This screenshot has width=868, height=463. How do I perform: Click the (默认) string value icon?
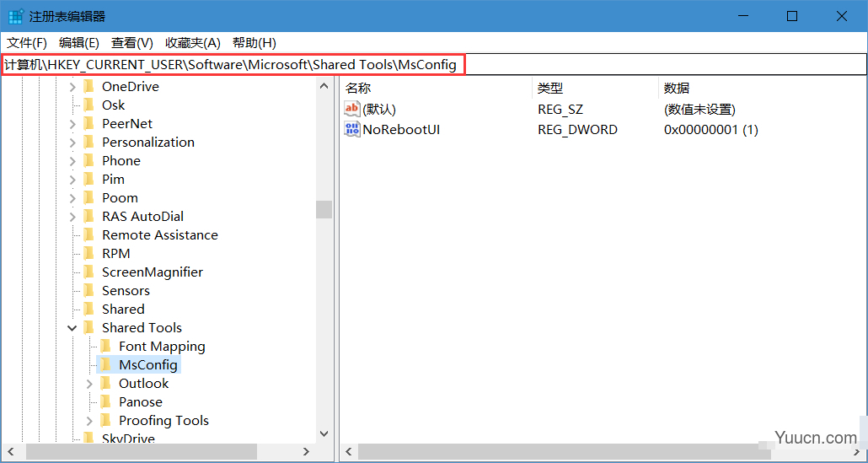352,109
